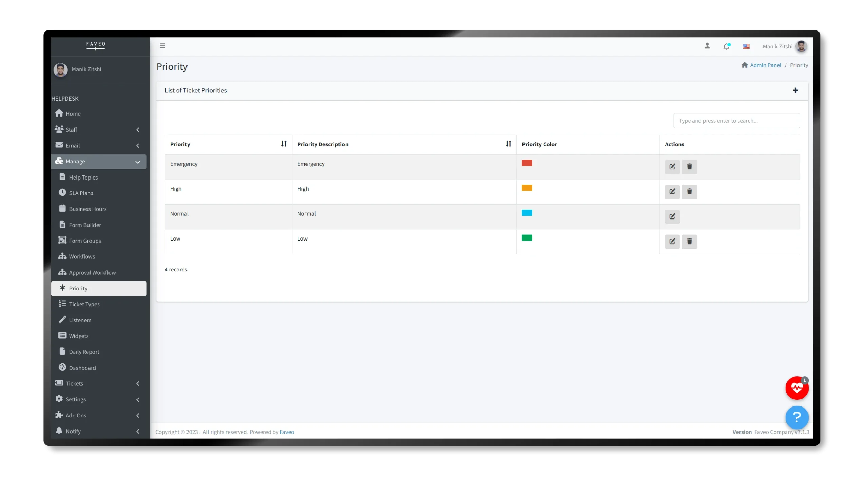Click the '4 records' count text
The height and width of the screenshot is (480, 868).
(x=176, y=270)
